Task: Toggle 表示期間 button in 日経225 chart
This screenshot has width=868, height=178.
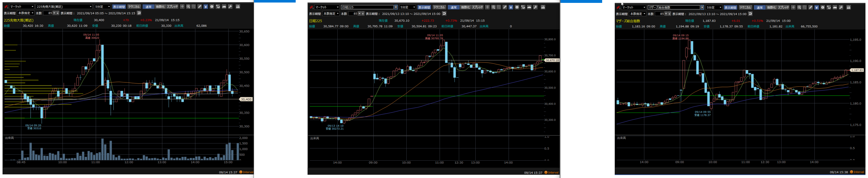Action: click(x=424, y=7)
